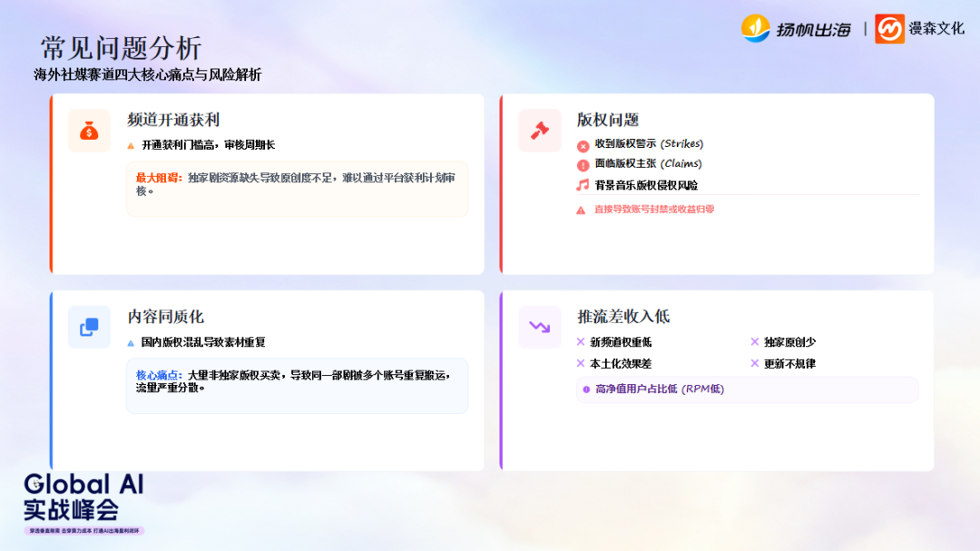Click text 新频道权重低
The width and height of the screenshot is (980, 551).
pos(621,342)
